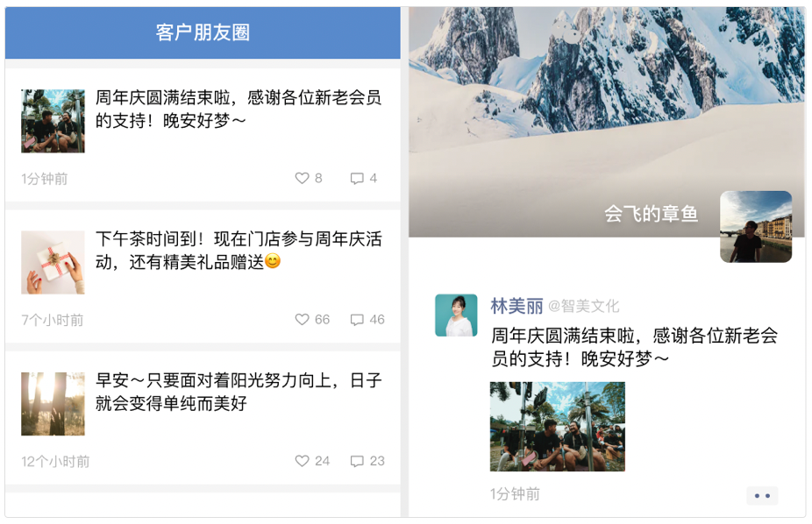This screenshot has height=524, width=812.
Task: Open comments on the post with 4 comments
Action: [357, 179]
